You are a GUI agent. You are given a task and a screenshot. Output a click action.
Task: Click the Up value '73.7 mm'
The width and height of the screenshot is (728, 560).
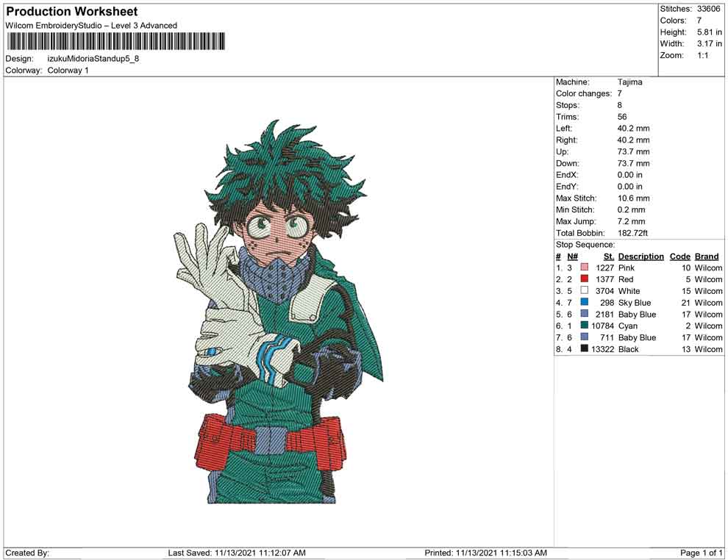pos(634,151)
